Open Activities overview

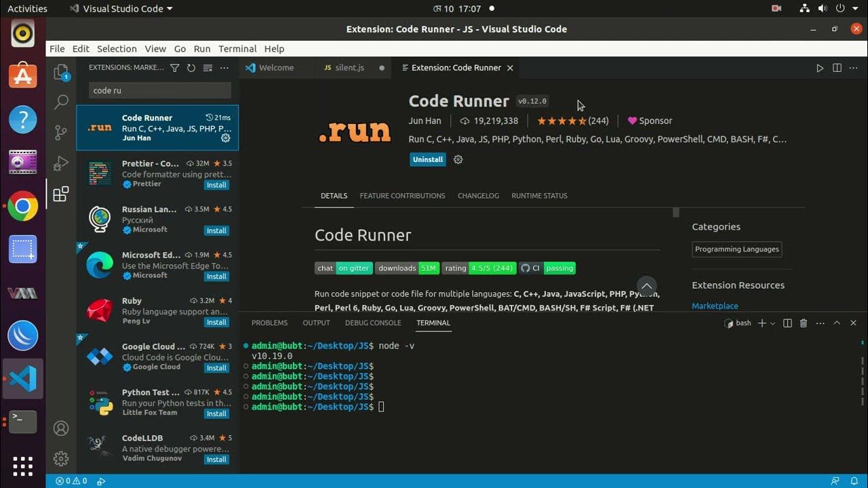[x=27, y=9]
